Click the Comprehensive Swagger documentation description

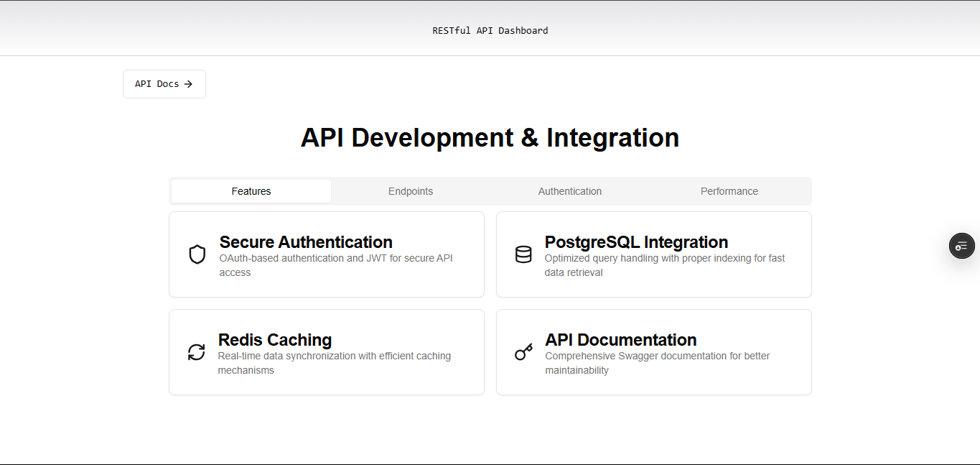click(658, 363)
